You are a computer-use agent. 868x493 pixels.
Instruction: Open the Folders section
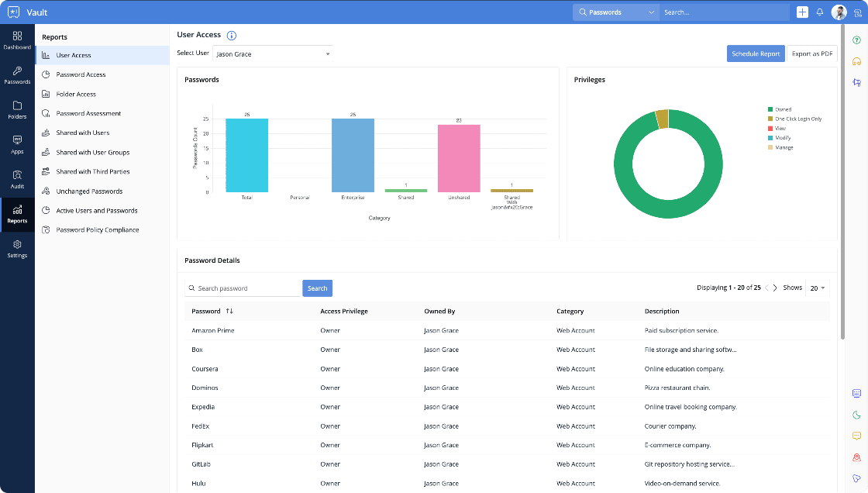point(17,109)
